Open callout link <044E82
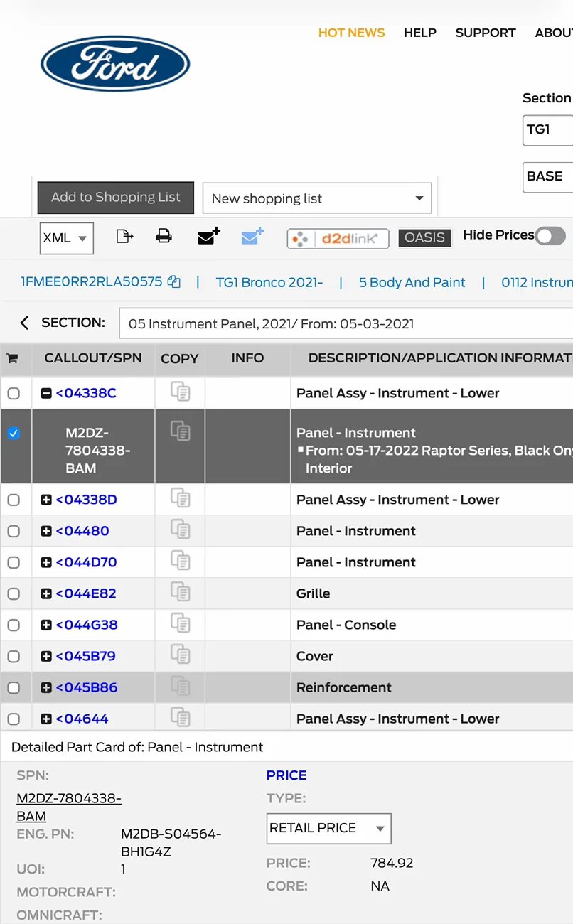 coord(86,593)
